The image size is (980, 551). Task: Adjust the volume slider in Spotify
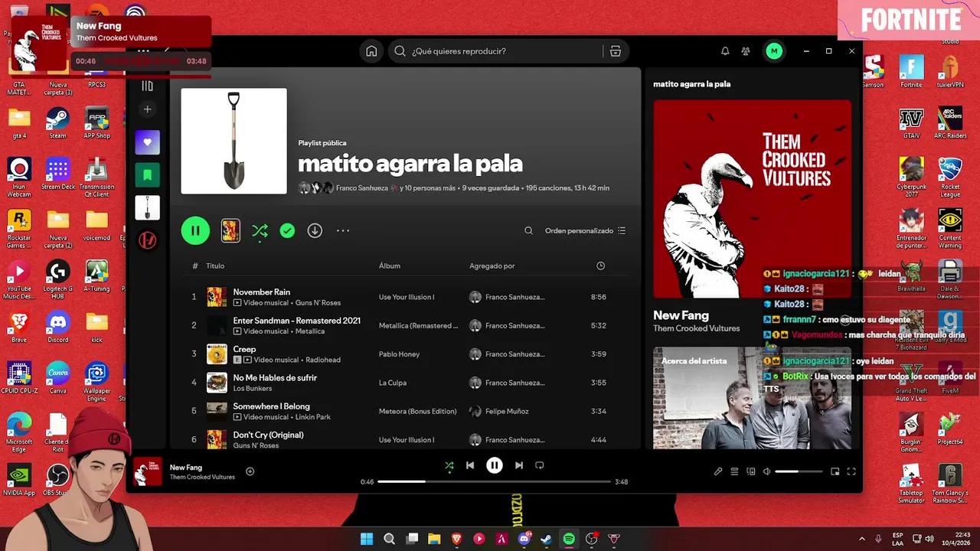[797, 471]
